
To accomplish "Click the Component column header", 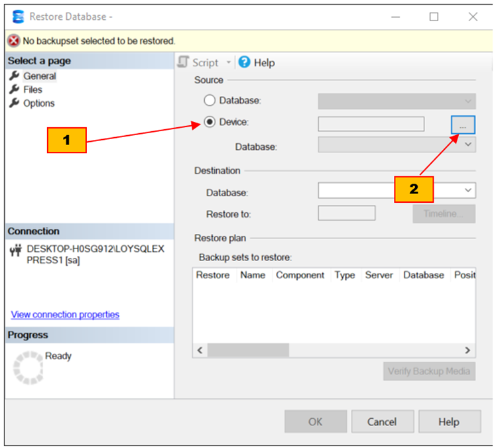I will (300, 275).
